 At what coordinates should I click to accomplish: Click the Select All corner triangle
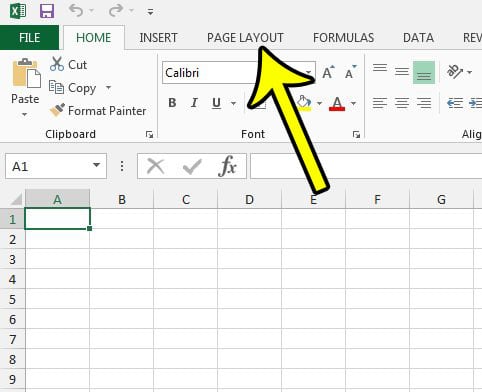click(15, 199)
